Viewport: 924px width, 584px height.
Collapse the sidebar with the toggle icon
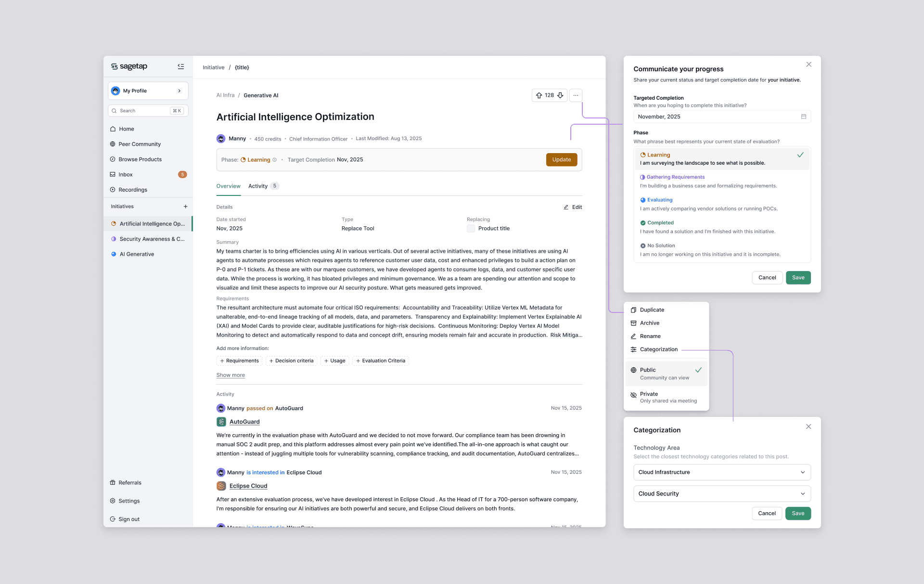(181, 66)
